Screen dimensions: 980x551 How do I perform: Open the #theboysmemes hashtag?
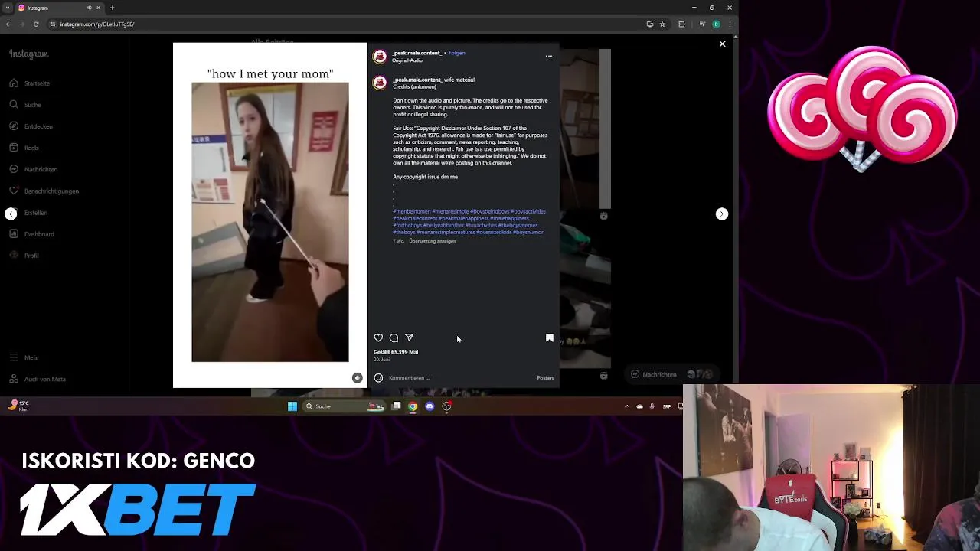pos(518,225)
